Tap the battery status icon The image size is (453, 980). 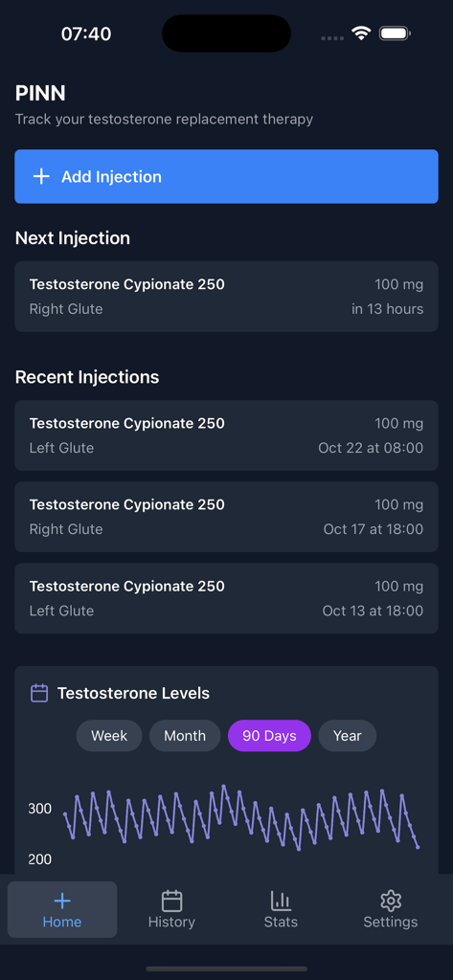pos(395,33)
